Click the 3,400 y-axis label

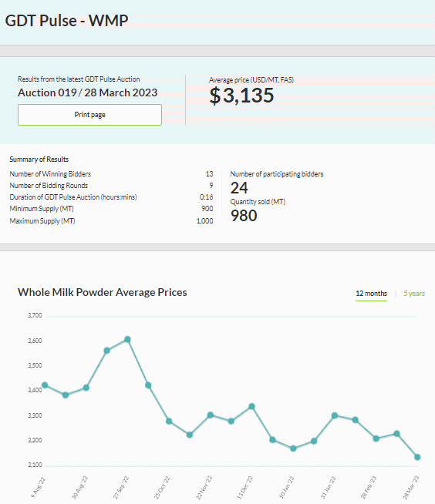(x=35, y=390)
